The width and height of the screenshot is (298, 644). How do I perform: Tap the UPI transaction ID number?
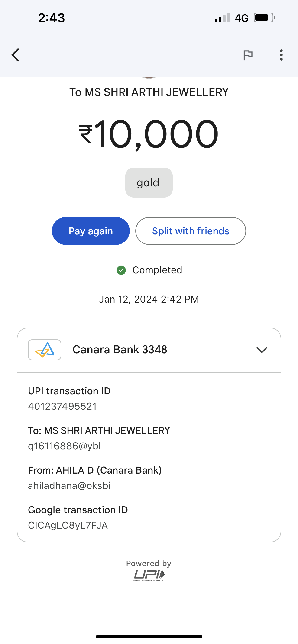[x=62, y=407]
